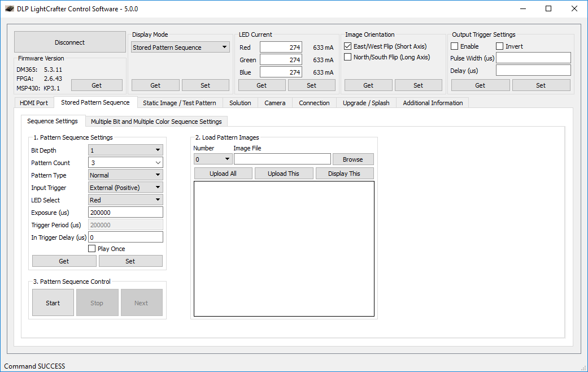
Task: Open the image Number dropdown
Action: pyautogui.click(x=212, y=159)
